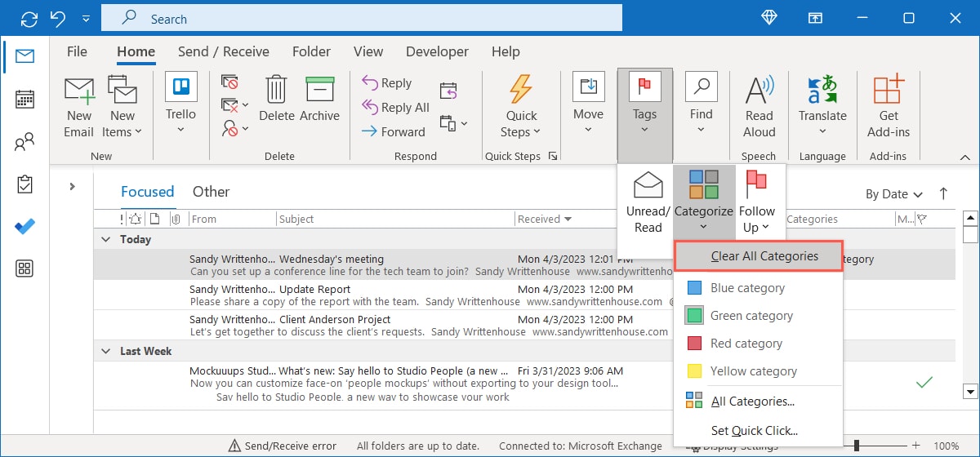The image size is (980, 457).
Task: Collapse the Tags flag dropdown button
Action: 644,114
